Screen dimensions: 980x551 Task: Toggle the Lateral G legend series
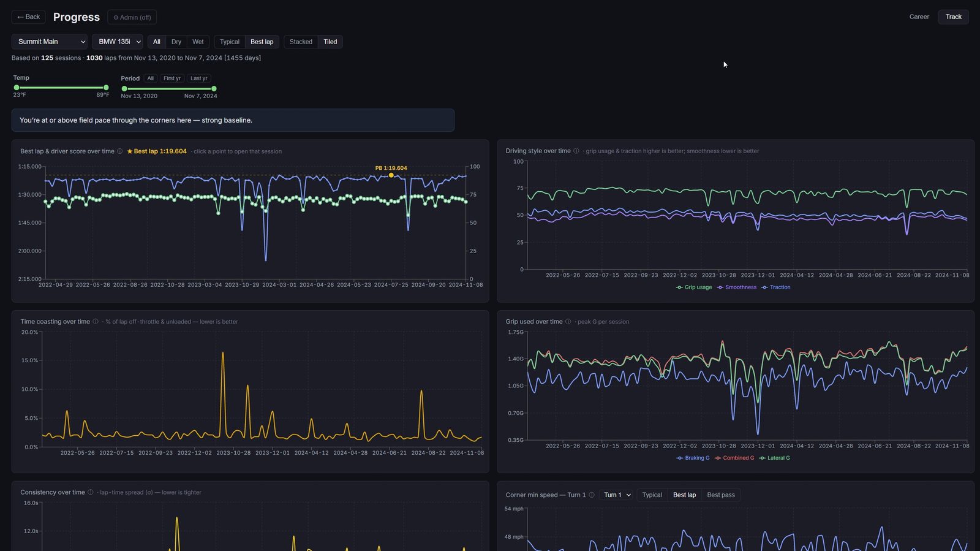tap(775, 458)
